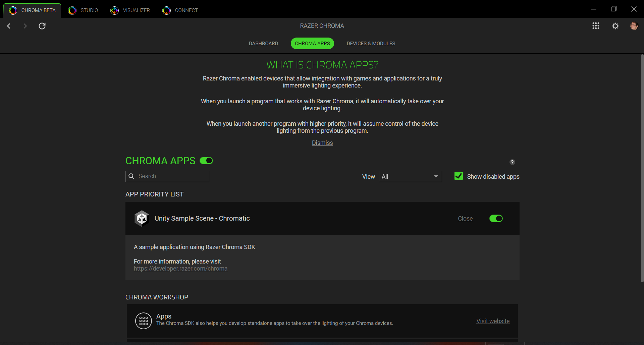Click the Close link for Unity app
Screen dimensions: 644x345
465,219
